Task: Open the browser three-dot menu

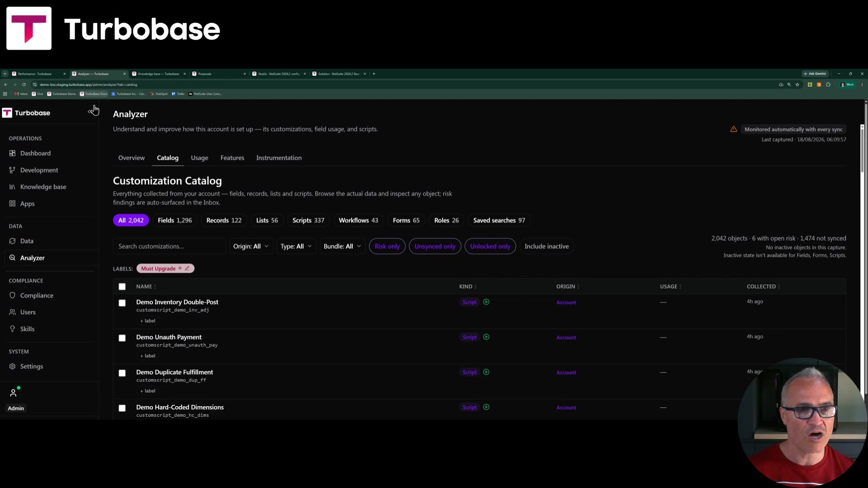Action: point(862,84)
